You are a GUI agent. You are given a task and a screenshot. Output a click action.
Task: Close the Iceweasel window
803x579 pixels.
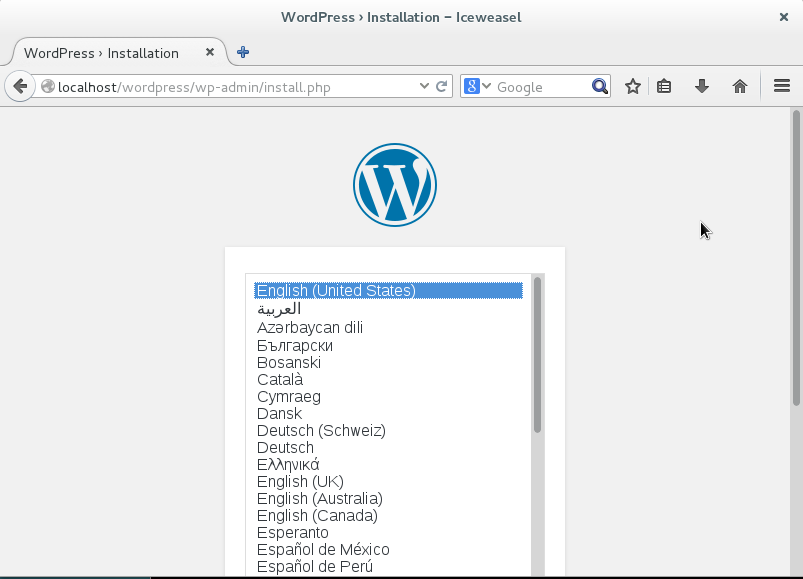click(784, 17)
